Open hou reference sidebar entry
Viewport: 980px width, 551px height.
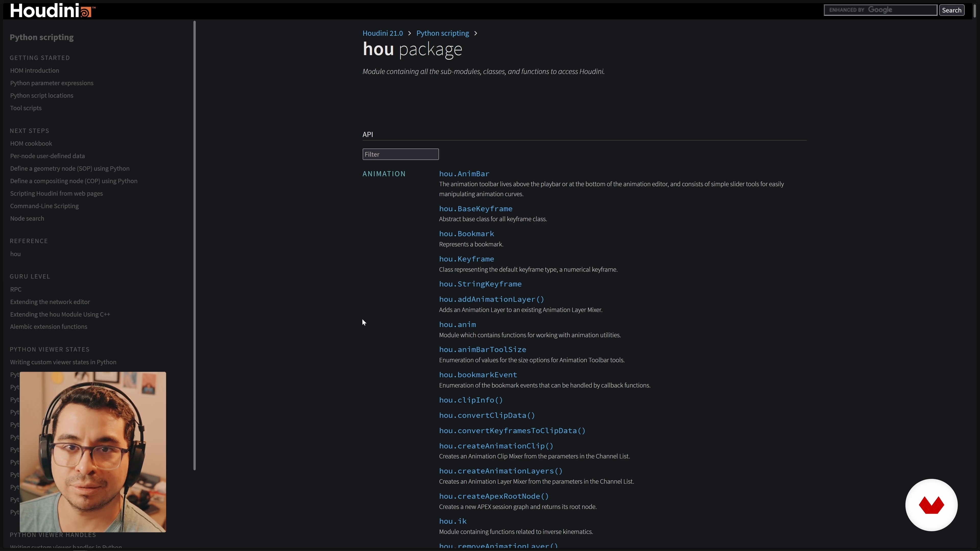16,254
